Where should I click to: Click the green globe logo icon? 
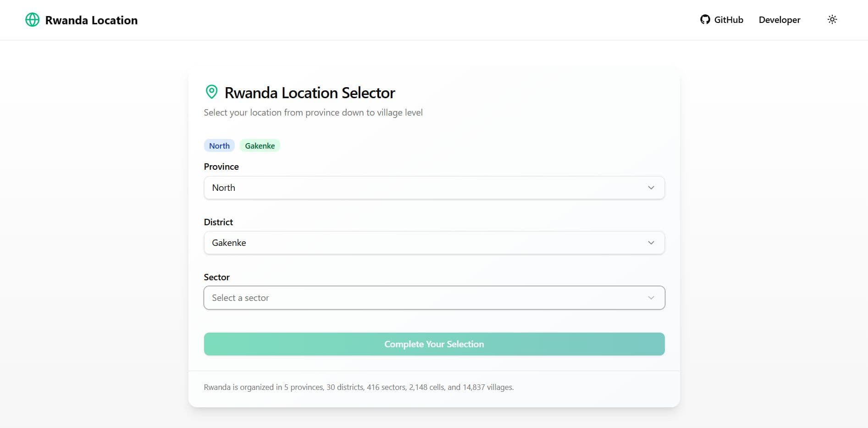[x=32, y=20]
